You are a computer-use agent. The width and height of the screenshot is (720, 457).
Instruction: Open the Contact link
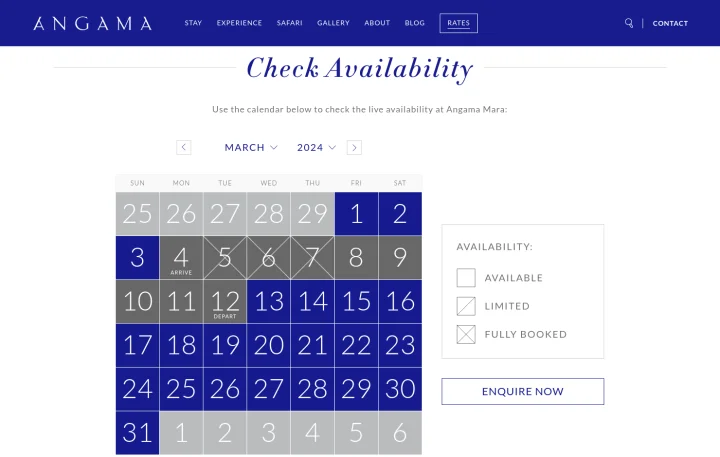(x=670, y=23)
